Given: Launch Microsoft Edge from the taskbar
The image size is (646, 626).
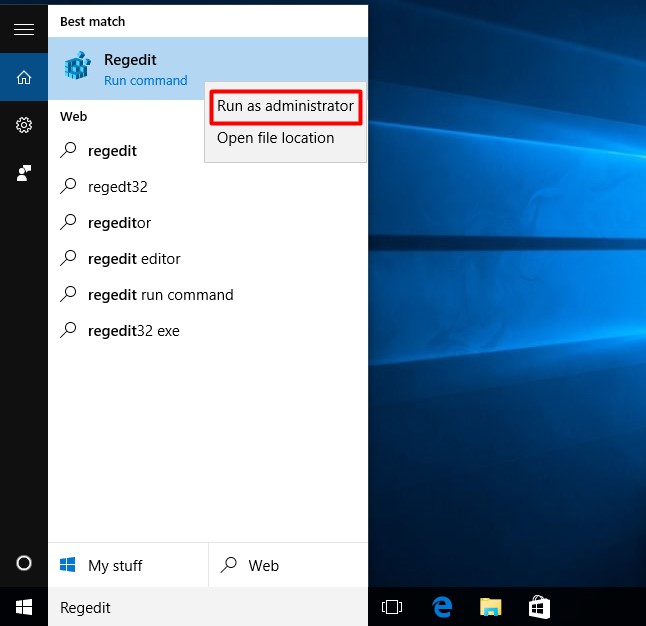Looking at the screenshot, I should click(x=441, y=607).
